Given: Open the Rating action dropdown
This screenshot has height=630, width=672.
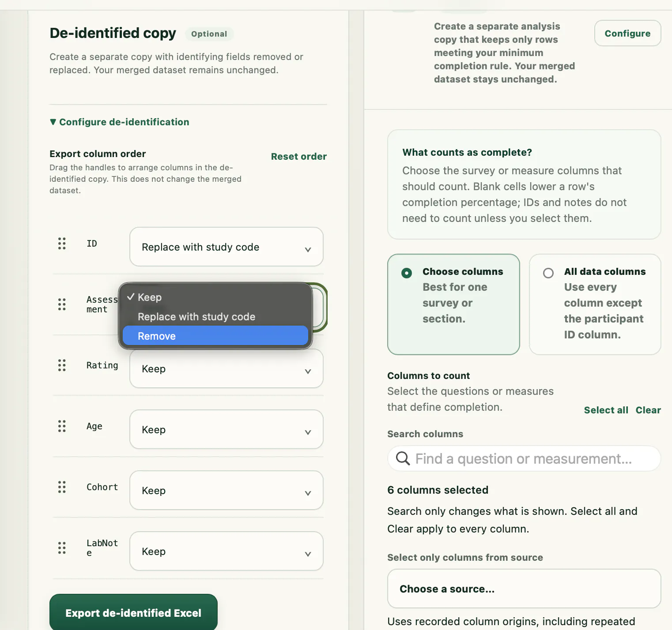Looking at the screenshot, I should pyautogui.click(x=227, y=368).
